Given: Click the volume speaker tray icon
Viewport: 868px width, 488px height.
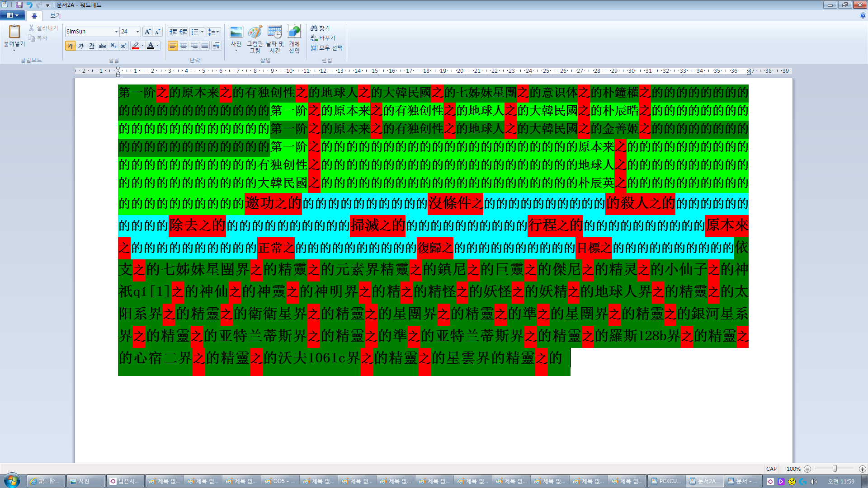Looking at the screenshot, I should pyautogui.click(x=814, y=482).
